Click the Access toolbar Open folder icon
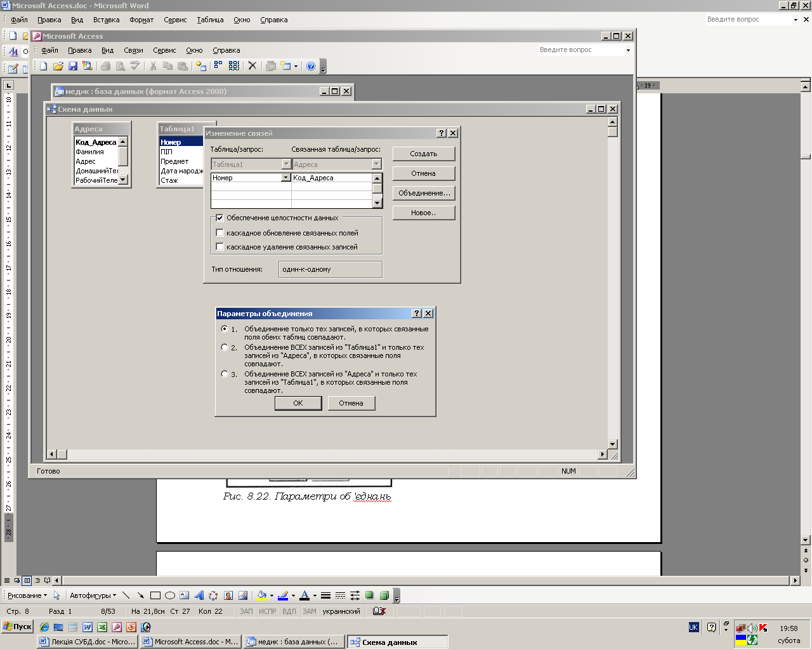The width and height of the screenshot is (812, 650). (x=58, y=66)
